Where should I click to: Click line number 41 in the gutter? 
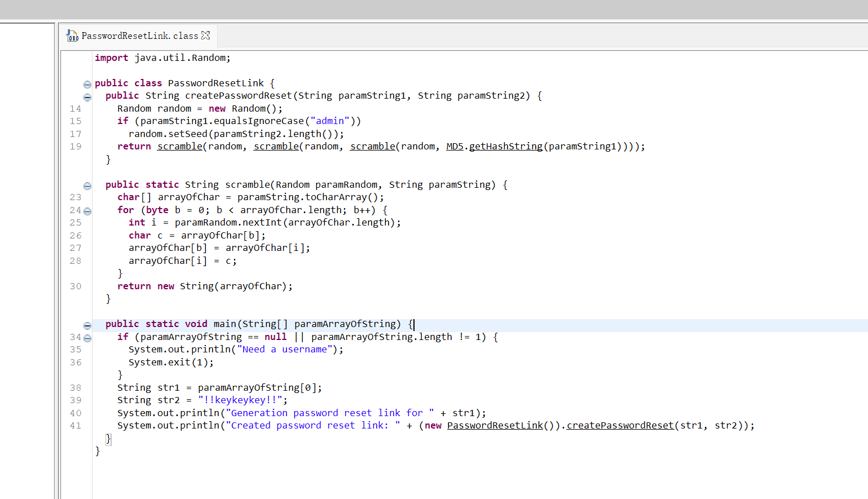click(76, 426)
